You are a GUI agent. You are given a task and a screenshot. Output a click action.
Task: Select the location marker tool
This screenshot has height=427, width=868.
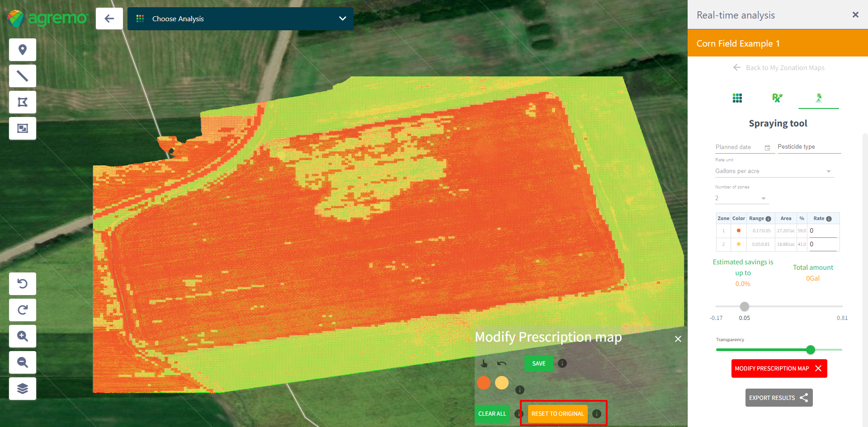[23, 50]
